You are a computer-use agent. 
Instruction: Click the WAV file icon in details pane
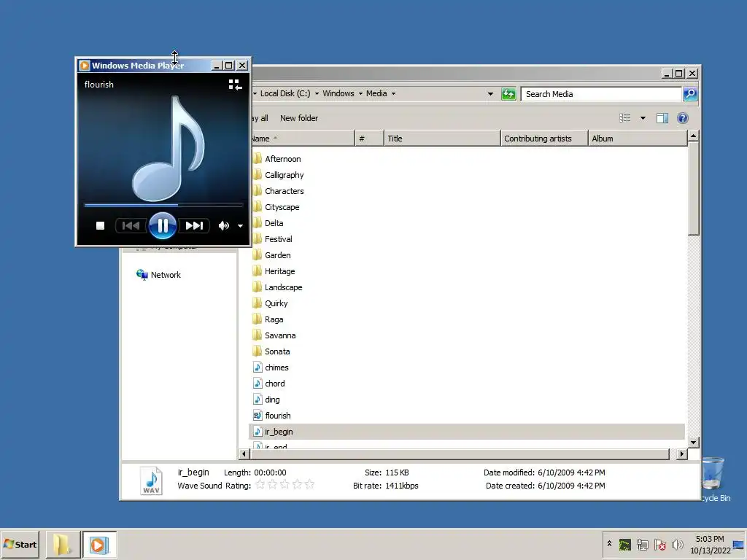(x=151, y=481)
